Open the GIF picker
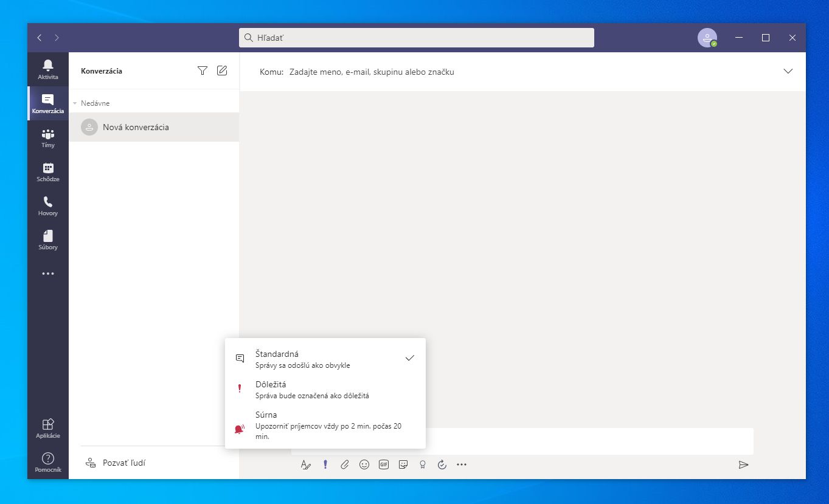Screen dimensions: 829x504 (x=384, y=464)
